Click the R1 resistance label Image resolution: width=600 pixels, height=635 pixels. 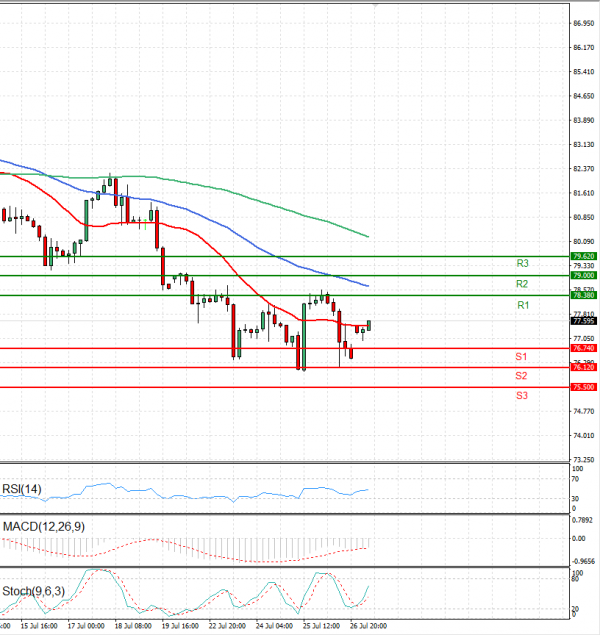(x=523, y=305)
